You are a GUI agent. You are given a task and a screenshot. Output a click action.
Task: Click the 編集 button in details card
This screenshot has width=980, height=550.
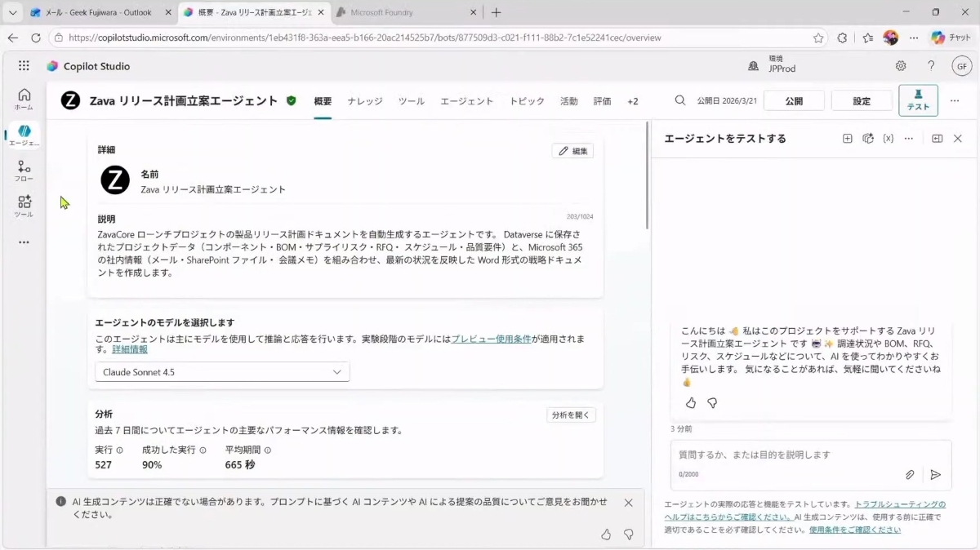click(x=572, y=151)
